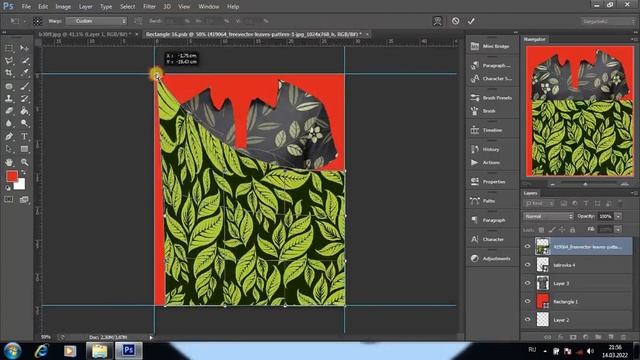
Task: Select the Eraser tool
Action: (x=9, y=111)
